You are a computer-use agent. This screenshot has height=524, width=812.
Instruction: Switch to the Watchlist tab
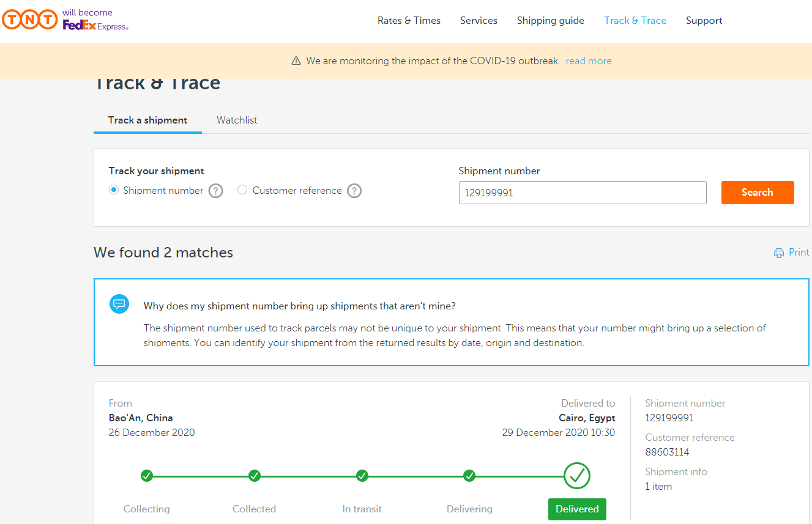237,120
